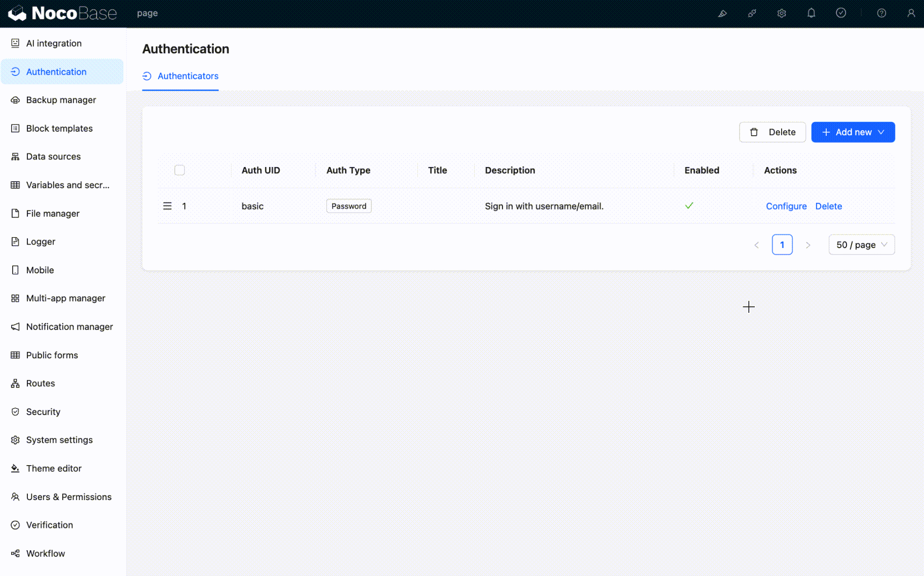This screenshot has height=576, width=924.
Task: Toggle the select-all checkbox in table header
Action: coord(179,170)
